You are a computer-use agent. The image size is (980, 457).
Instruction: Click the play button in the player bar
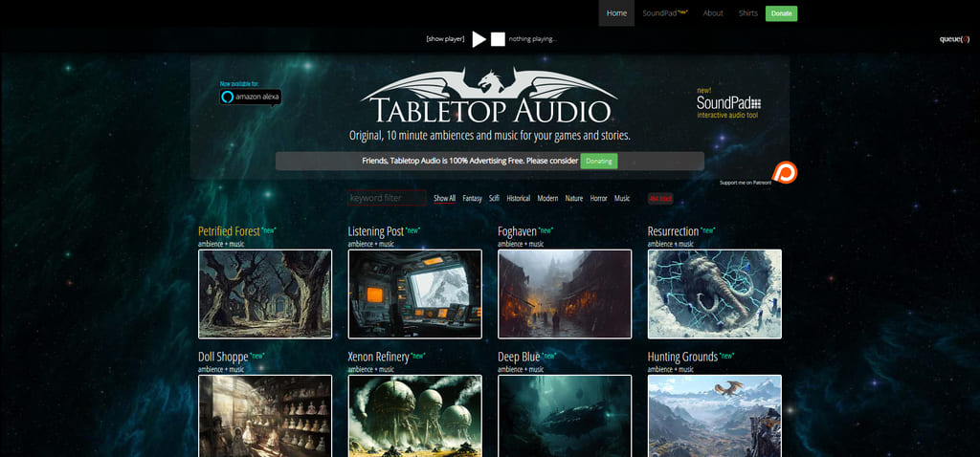point(479,39)
